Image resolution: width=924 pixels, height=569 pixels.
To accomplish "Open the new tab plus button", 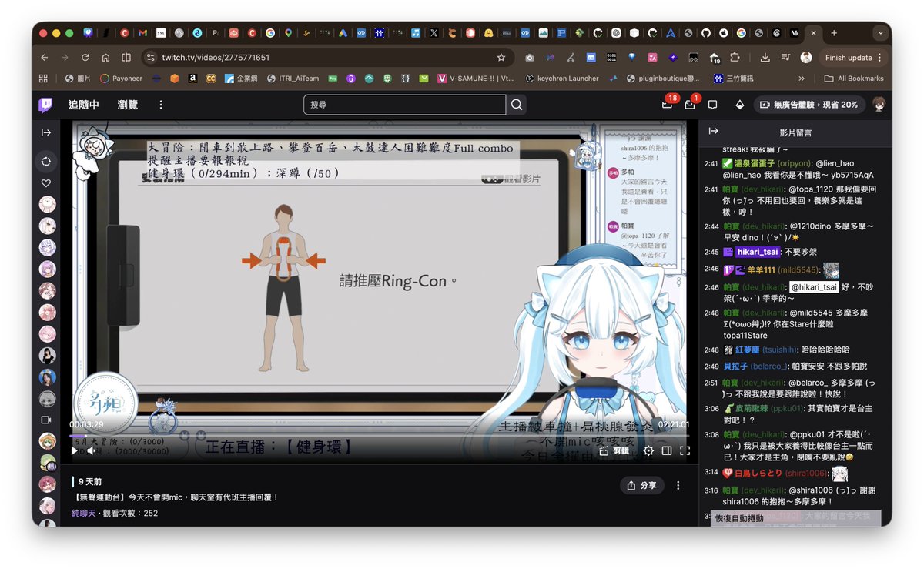I will (834, 33).
